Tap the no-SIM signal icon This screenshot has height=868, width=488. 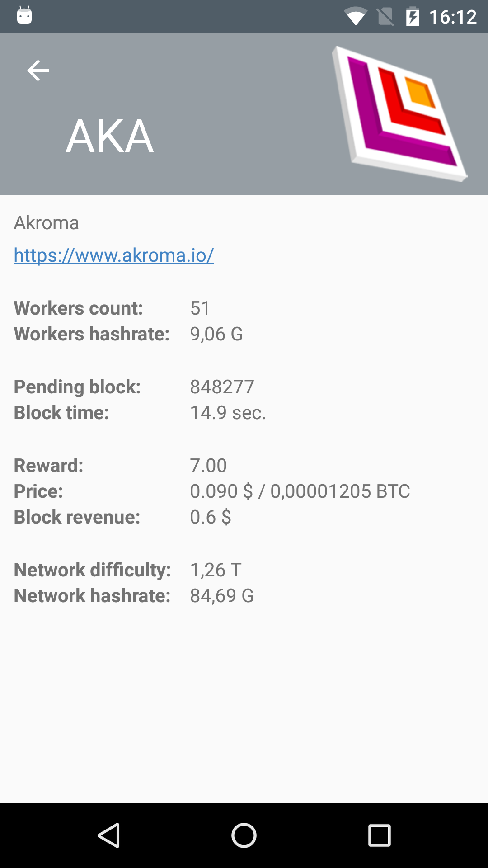385,17
